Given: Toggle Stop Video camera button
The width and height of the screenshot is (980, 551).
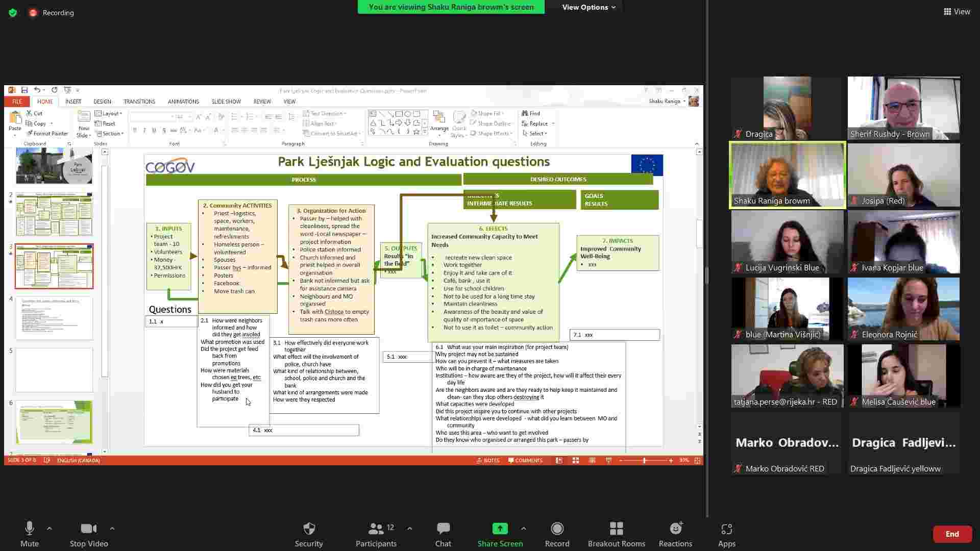Looking at the screenshot, I should click(88, 529).
